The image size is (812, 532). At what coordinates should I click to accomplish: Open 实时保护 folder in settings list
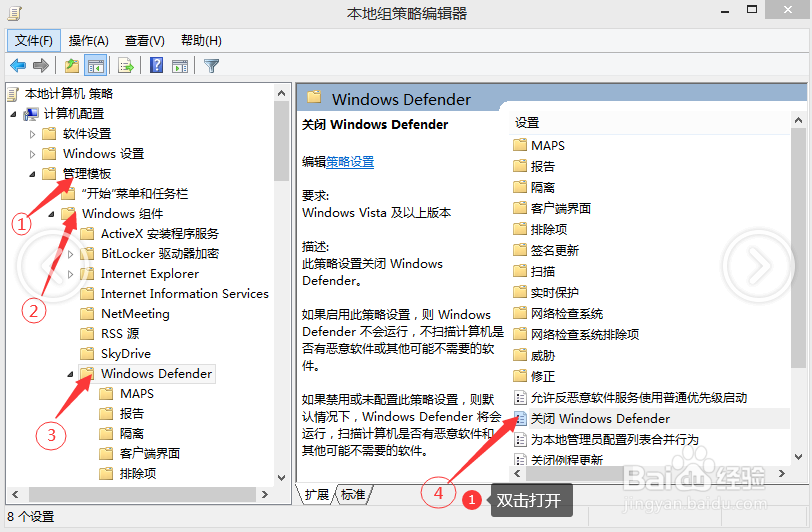pos(555,292)
